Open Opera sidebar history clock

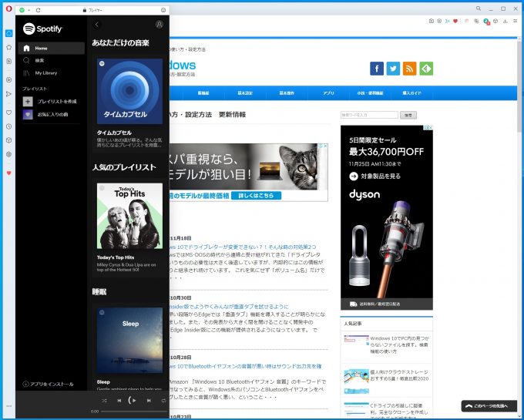pyautogui.click(x=9, y=126)
